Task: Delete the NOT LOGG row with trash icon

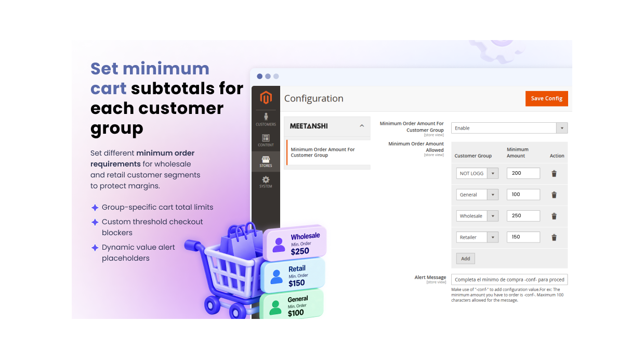Action: click(554, 174)
